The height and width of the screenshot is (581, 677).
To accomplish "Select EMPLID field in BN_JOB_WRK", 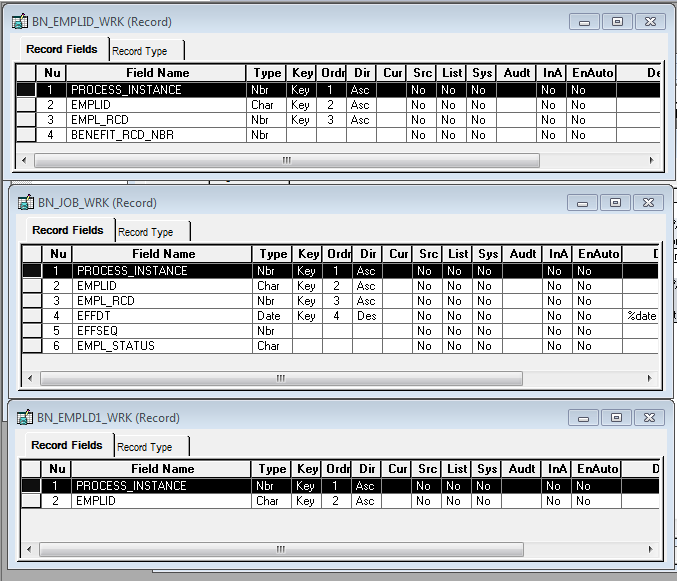I will pyautogui.click(x=162, y=286).
